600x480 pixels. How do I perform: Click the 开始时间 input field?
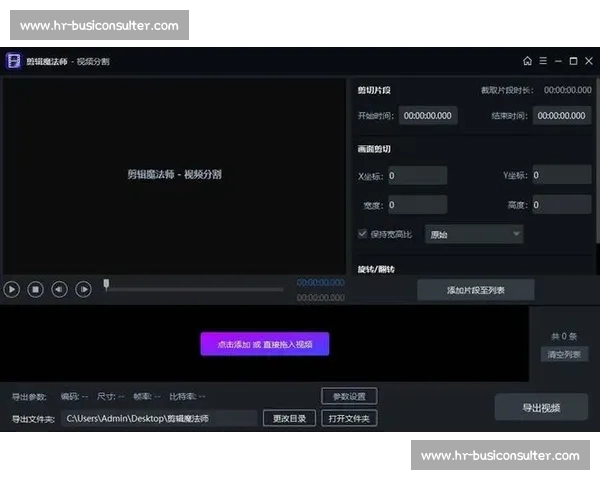pyautogui.click(x=428, y=116)
